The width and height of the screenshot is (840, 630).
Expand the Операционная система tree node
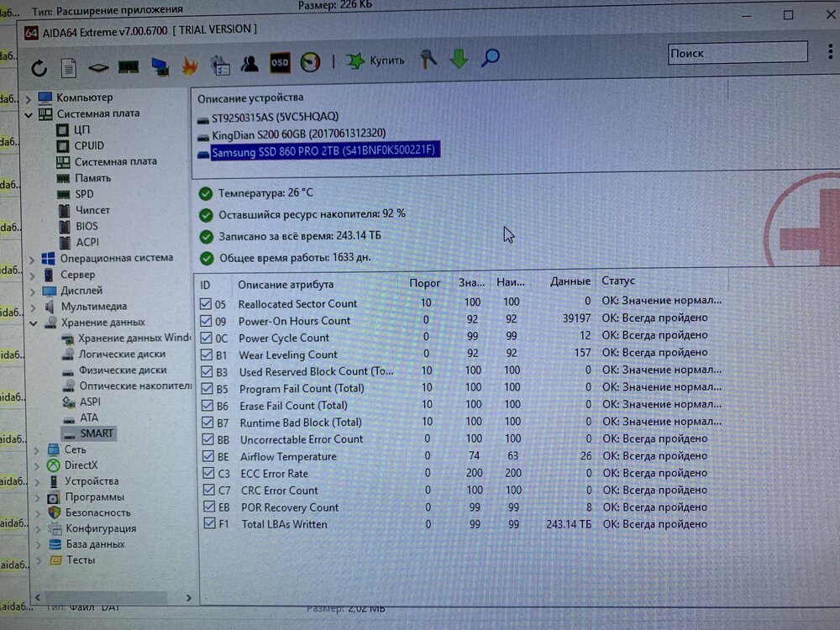click(x=30, y=259)
